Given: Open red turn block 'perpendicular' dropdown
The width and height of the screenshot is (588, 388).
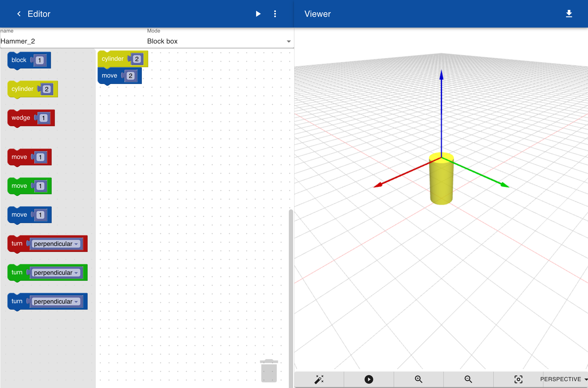Looking at the screenshot, I should [x=56, y=244].
